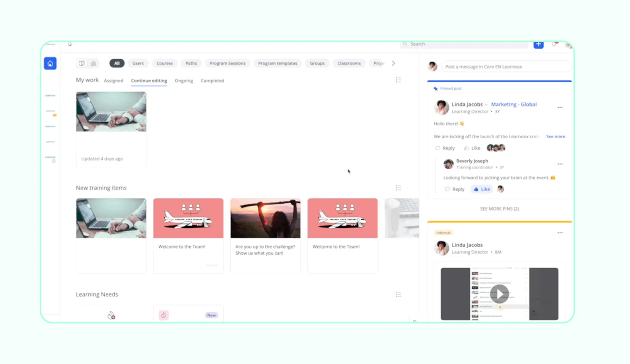Select the All filter chip
The width and height of the screenshot is (630, 364).
point(117,63)
